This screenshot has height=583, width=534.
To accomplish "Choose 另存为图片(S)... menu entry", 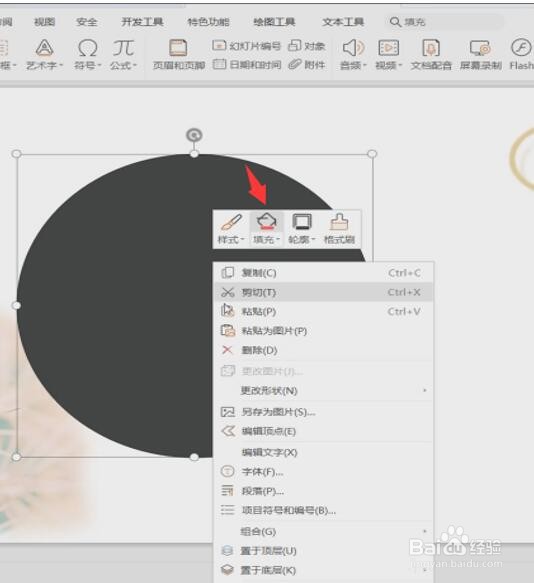I will tap(324, 412).
